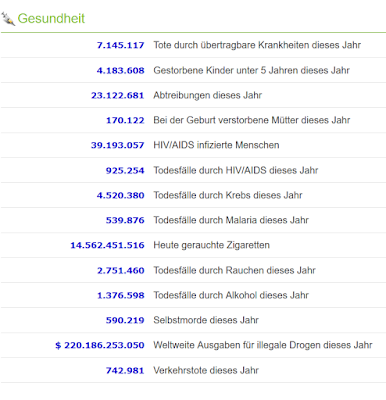
Task: Select 'Weltweite Ausgaben für illegale Drogen' label
Action: [263, 345]
